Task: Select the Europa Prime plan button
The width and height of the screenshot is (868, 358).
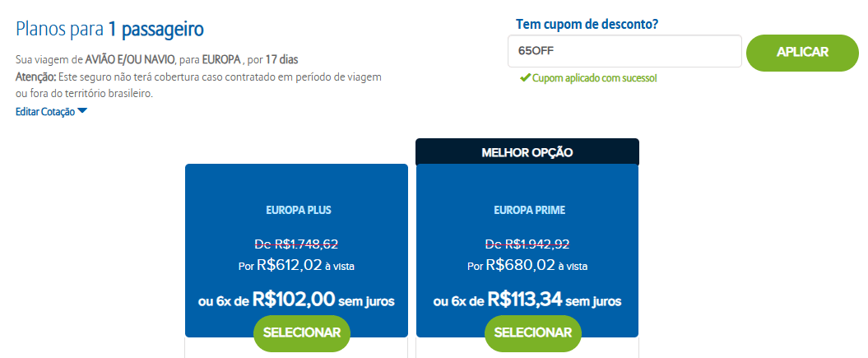Action: click(533, 332)
